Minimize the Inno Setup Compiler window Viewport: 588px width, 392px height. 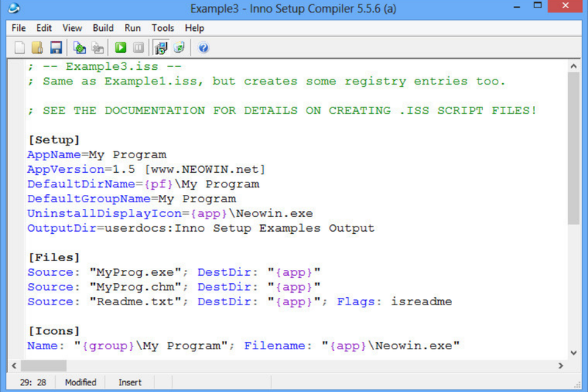(x=517, y=7)
